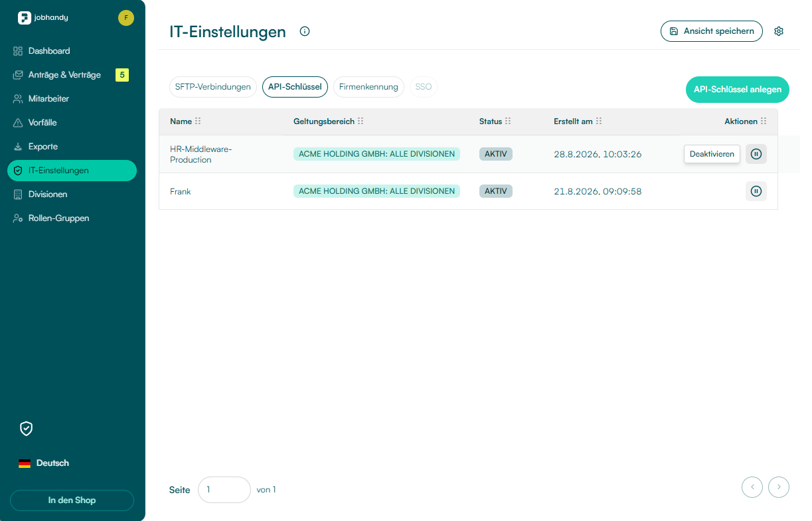
Task: Open the gear settings icon
Action: (779, 31)
